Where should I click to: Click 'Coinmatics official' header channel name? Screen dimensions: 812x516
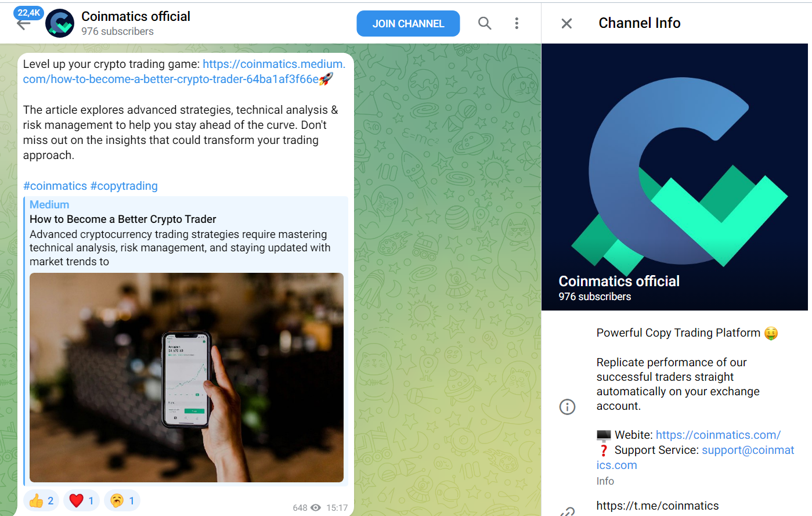pos(136,16)
